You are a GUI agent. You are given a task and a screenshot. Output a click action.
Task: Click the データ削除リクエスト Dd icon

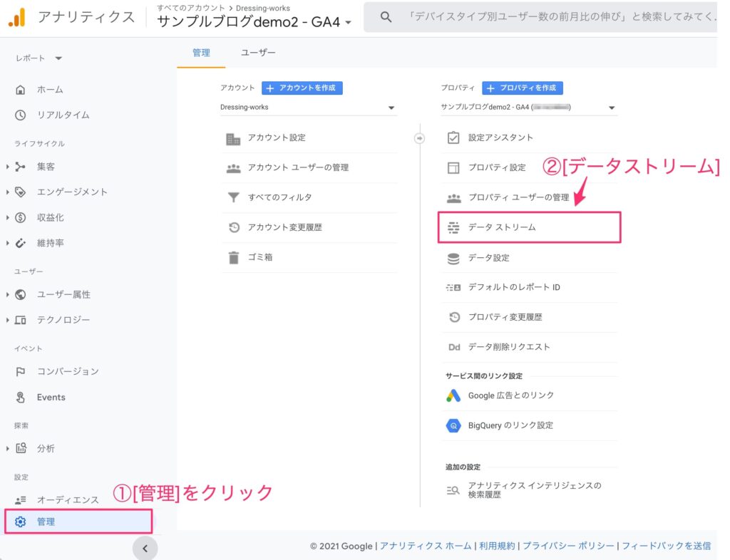454,347
